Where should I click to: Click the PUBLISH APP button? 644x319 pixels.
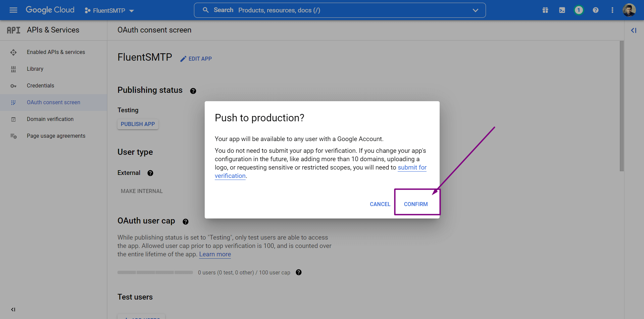138,124
